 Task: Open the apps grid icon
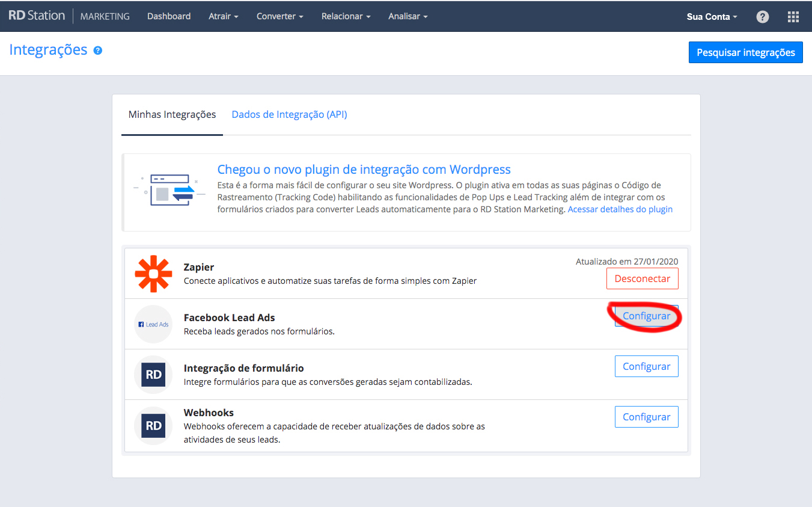793,17
